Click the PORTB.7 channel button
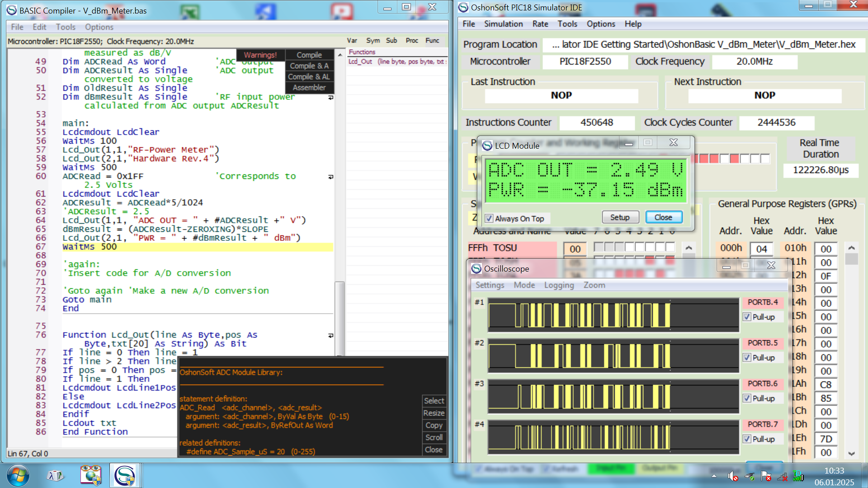The image size is (868, 488). [x=763, y=424]
